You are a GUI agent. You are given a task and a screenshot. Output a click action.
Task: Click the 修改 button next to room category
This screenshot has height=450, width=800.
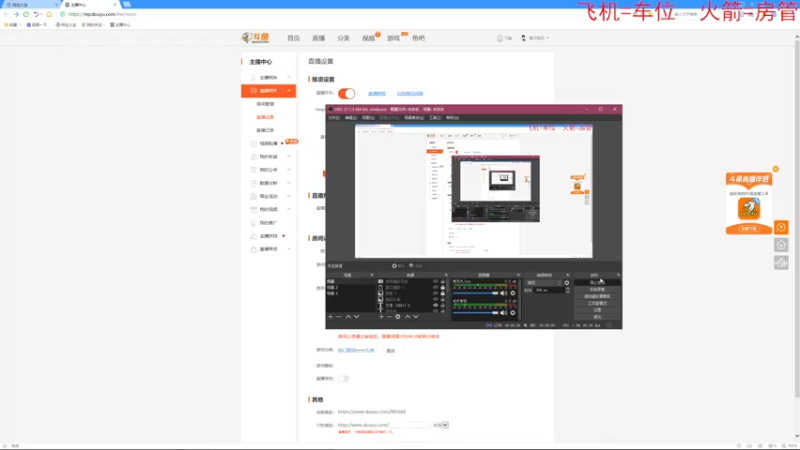391,351
